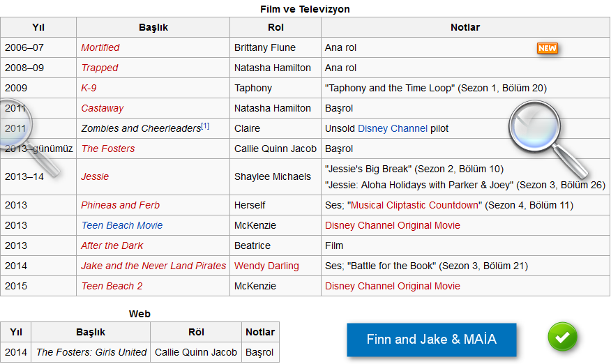
Task: Follow the After the Dark link
Action: click(x=112, y=245)
